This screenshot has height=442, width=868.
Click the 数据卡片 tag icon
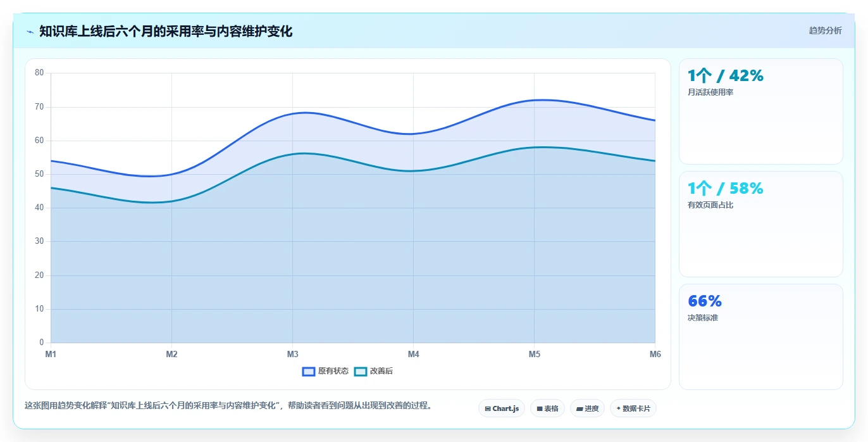pyautogui.click(x=618, y=408)
